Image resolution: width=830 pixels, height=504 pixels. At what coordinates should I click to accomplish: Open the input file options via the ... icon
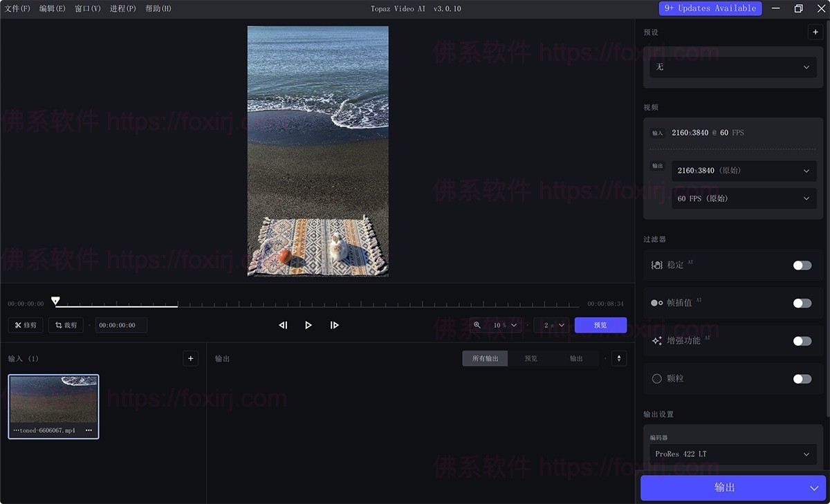point(89,430)
